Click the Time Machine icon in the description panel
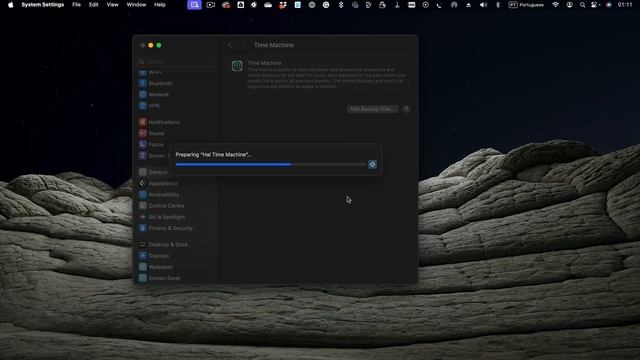 pyautogui.click(x=237, y=66)
